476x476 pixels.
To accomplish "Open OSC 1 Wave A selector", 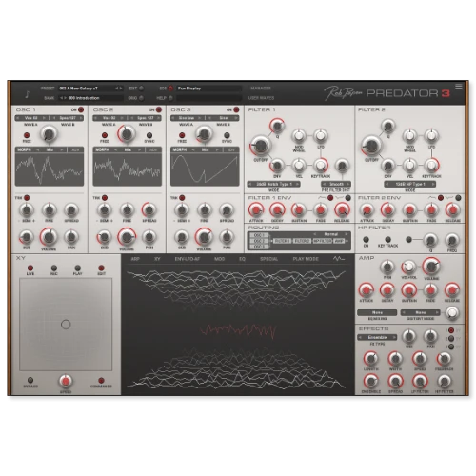I will (30, 118).
